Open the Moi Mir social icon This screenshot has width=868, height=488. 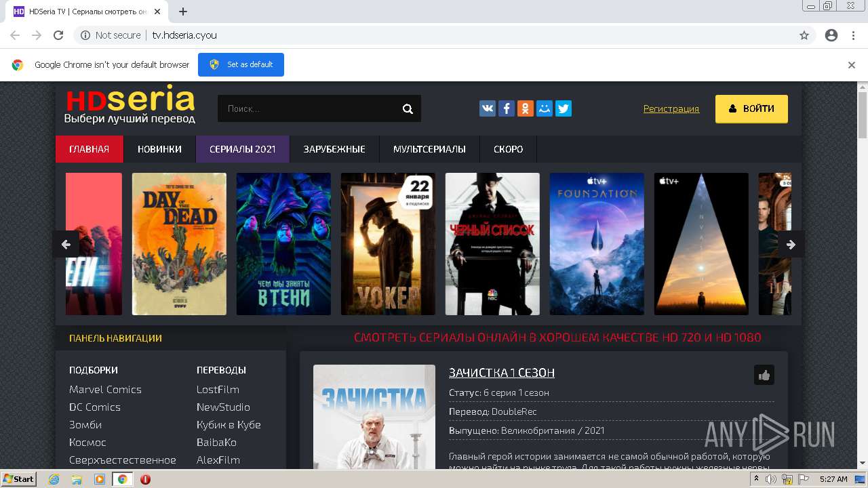(545, 108)
